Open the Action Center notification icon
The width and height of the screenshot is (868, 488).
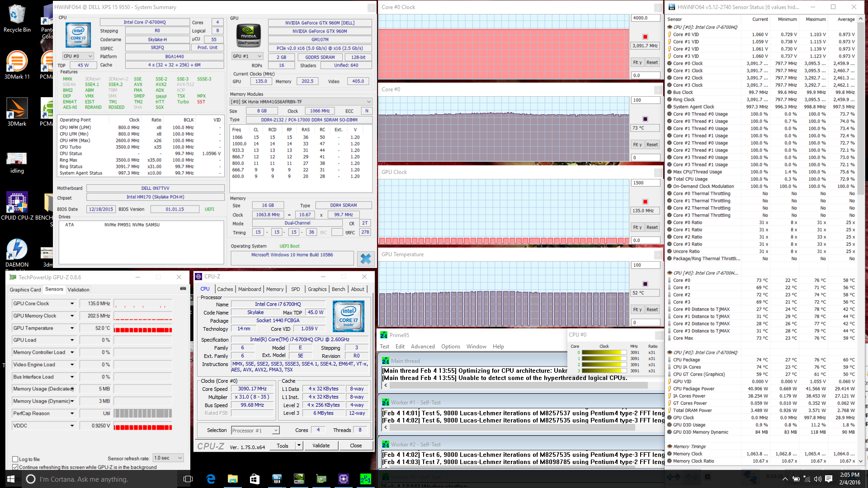click(x=829, y=479)
